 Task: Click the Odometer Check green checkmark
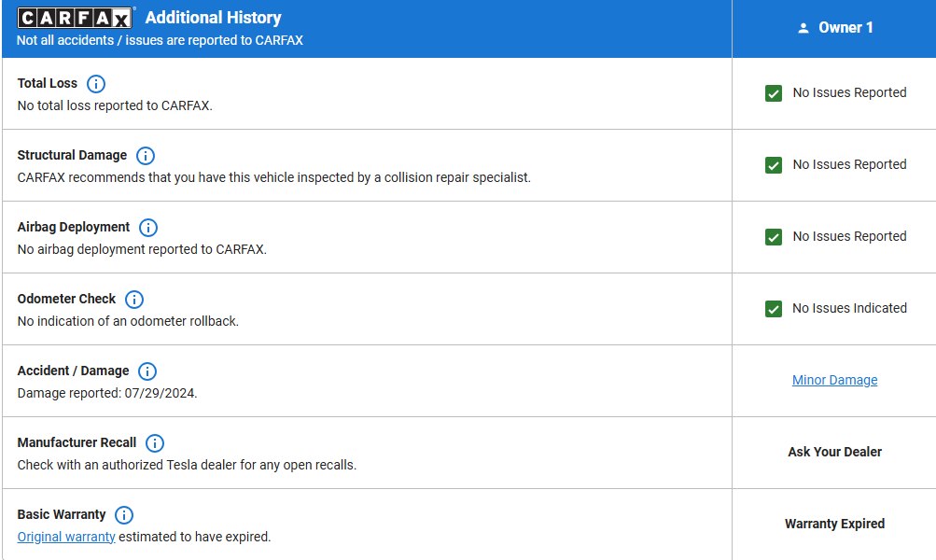(774, 309)
